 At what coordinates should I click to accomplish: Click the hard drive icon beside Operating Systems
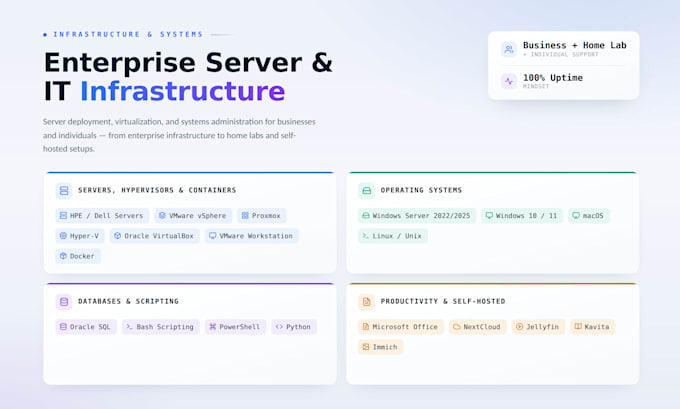366,190
